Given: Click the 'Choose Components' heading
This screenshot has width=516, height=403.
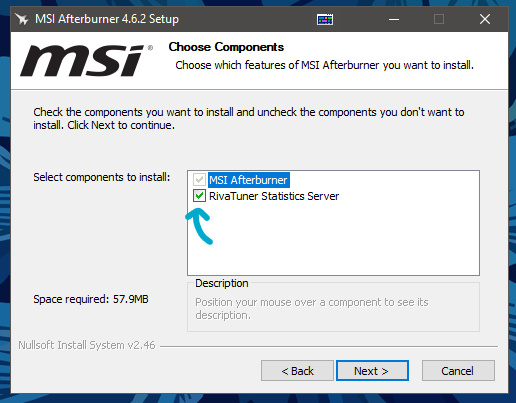Looking at the screenshot, I should click(226, 47).
